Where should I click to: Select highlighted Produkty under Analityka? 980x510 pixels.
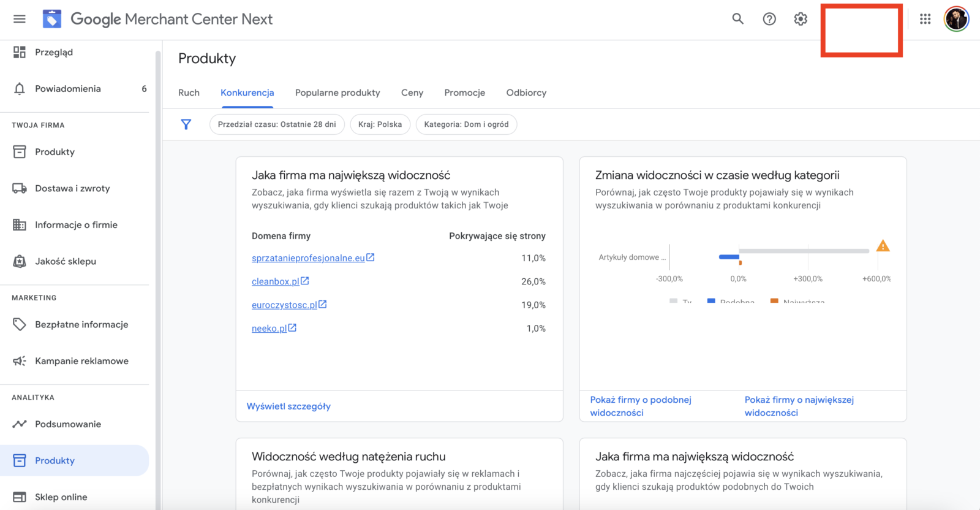click(x=74, y=460)
